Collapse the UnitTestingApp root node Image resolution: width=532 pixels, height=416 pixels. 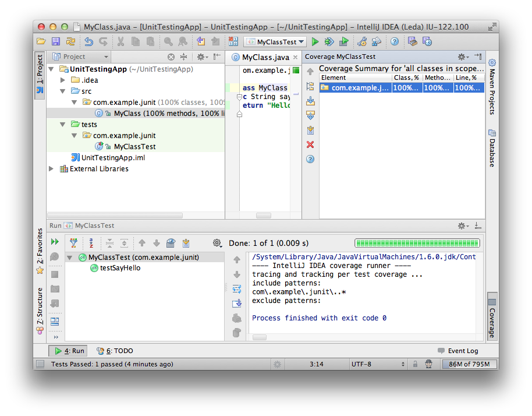[x=52, y=69]
